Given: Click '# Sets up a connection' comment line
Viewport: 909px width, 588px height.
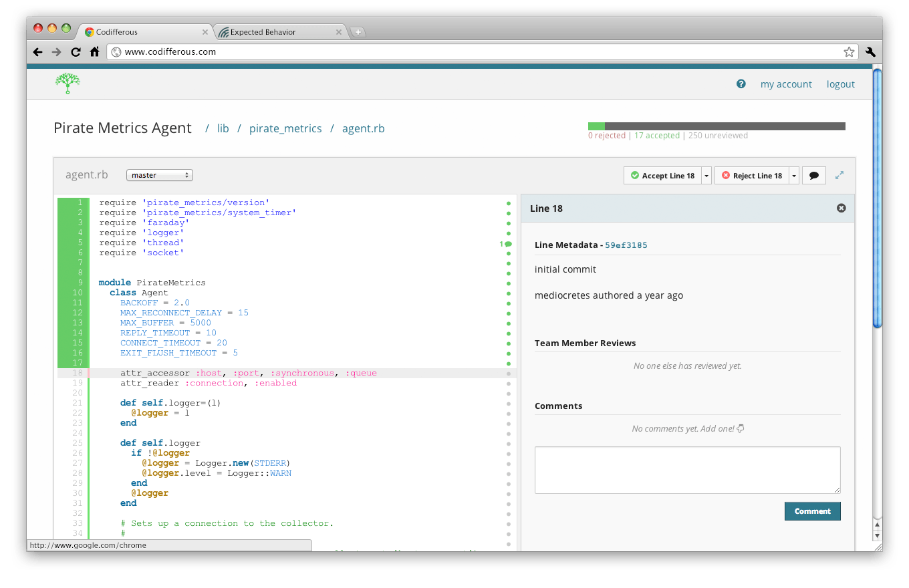Looking at the screenshot, I should click(x=227, y=523).
